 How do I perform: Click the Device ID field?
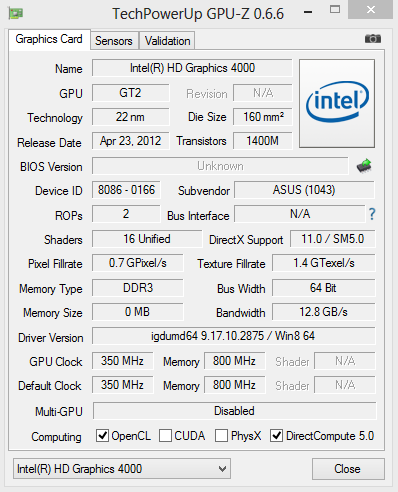[126, 190]
